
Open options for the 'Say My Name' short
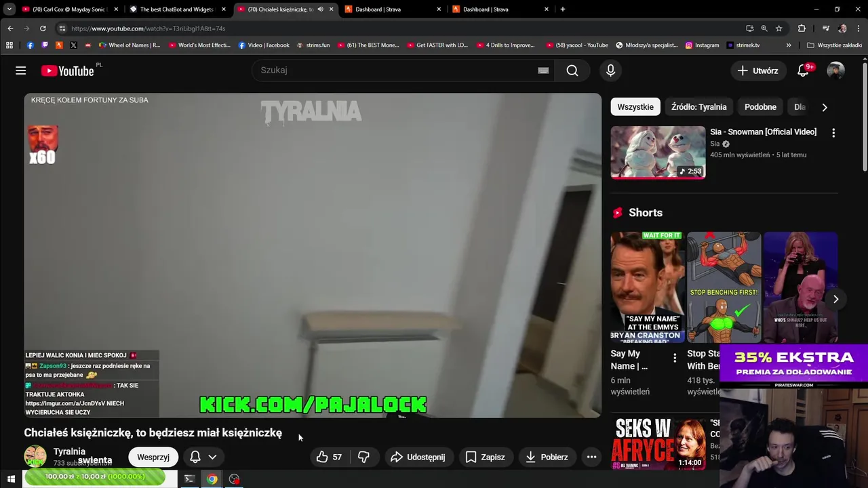[x=675, y=358]
